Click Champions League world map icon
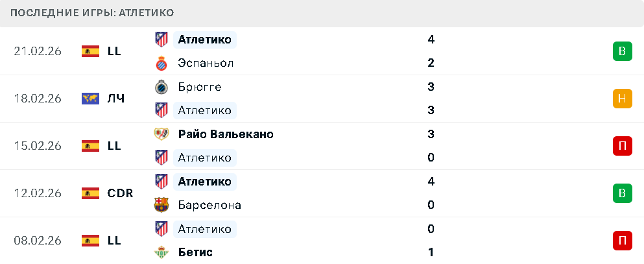The width and height of the screenshot is (644, 264). pos(90,99)
